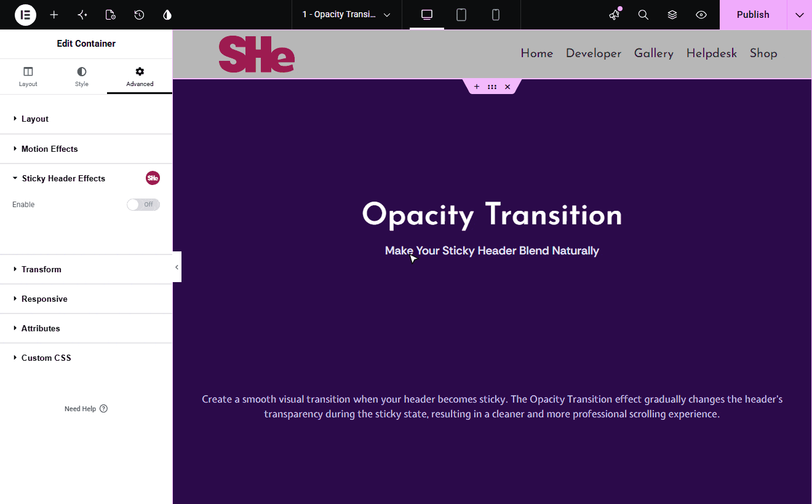Open the page title document dropdown
812x504 pixels.
point(346,15)
